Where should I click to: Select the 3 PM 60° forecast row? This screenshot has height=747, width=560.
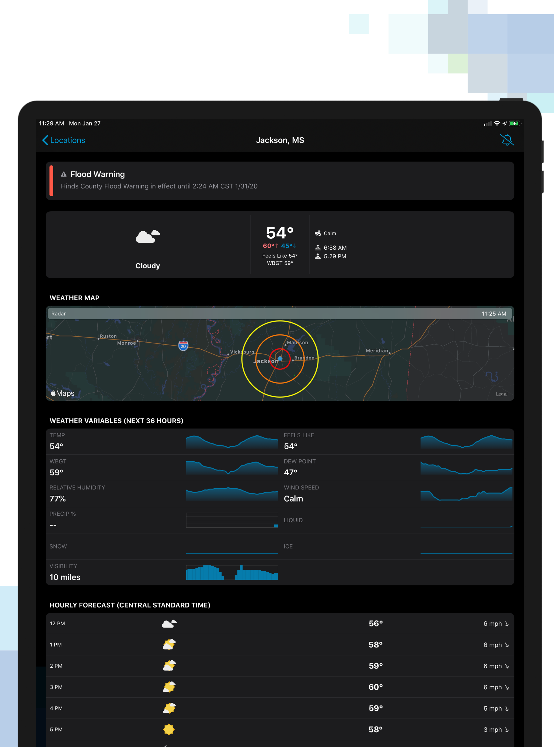280,687
